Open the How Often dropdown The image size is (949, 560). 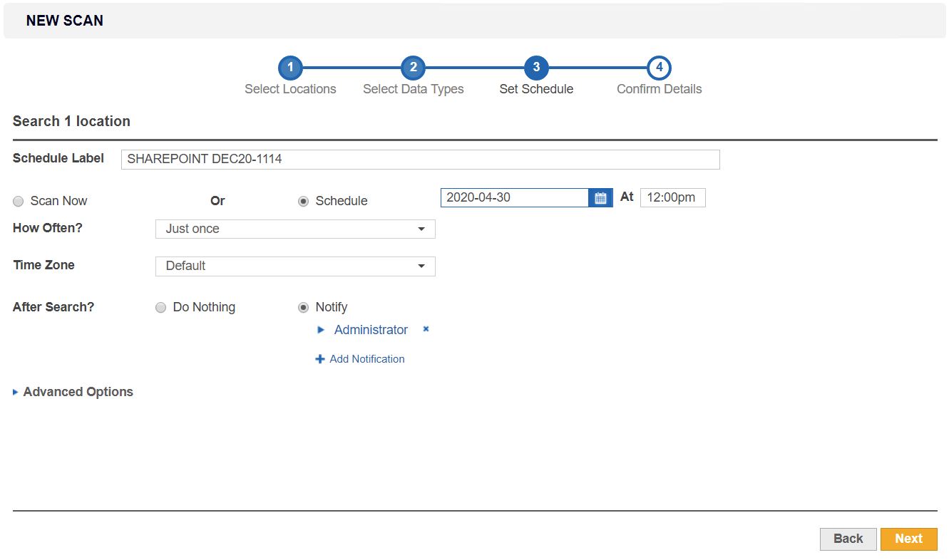click(295, 229)
